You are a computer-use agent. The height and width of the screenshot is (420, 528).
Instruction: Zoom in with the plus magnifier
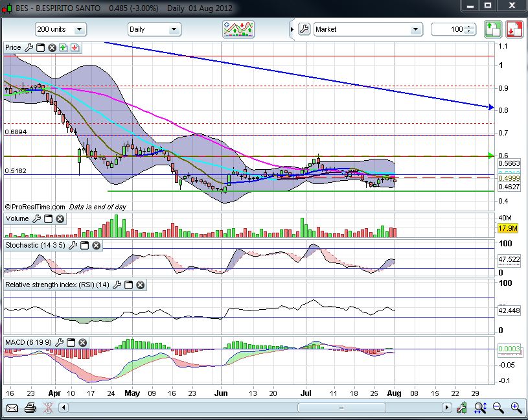coord(516,408)
